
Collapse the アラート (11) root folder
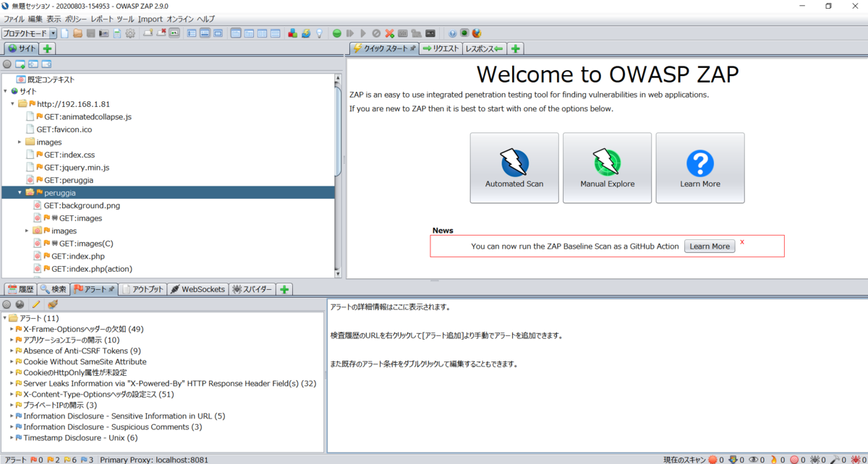point(4,318)
